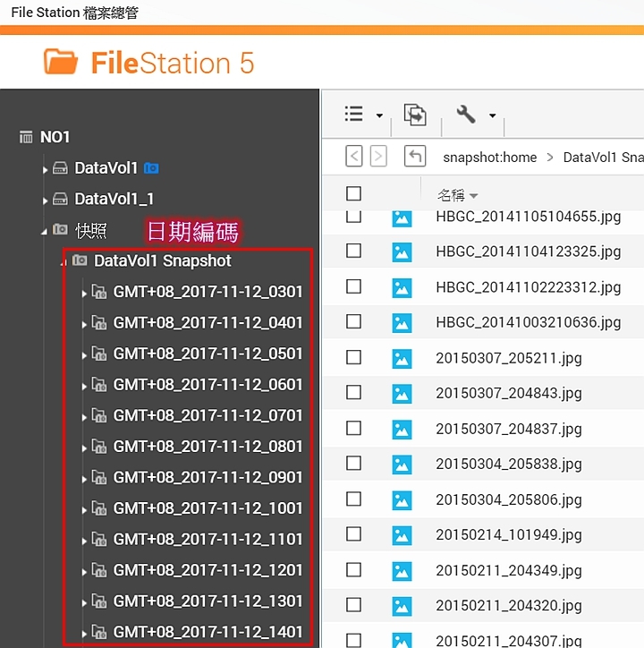Click the DataVol1 drive icon

click(60, 168)
